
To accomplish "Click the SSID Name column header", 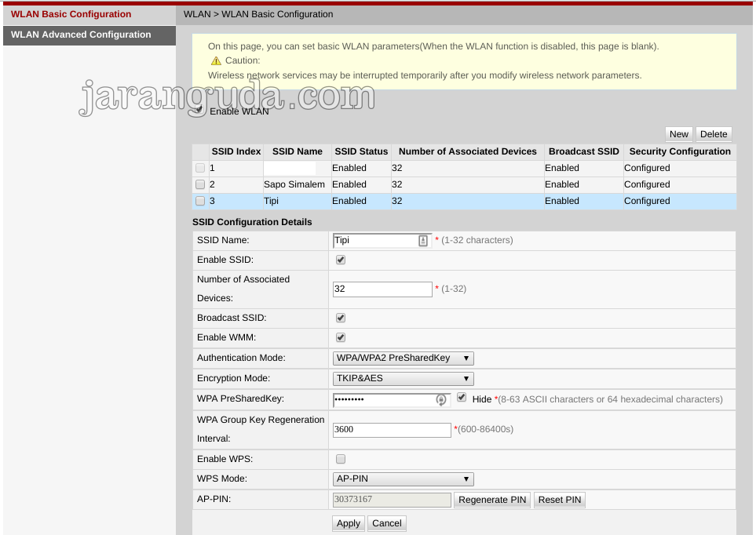I will coord(297,151).
